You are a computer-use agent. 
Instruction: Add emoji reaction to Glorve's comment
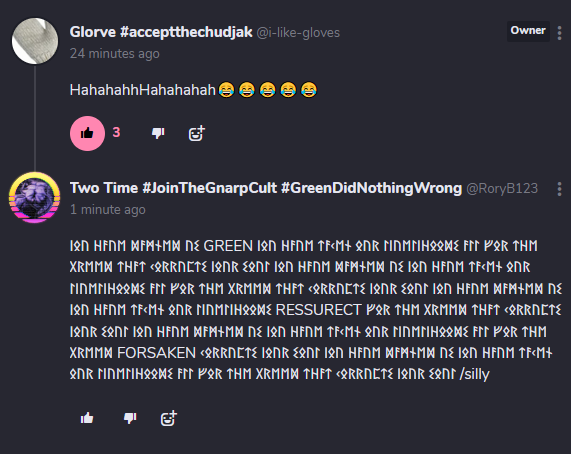tap(197, 133)
